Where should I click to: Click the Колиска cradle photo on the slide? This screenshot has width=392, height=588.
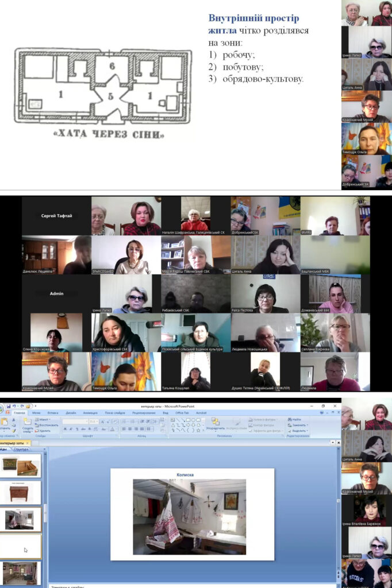[189, 517]
